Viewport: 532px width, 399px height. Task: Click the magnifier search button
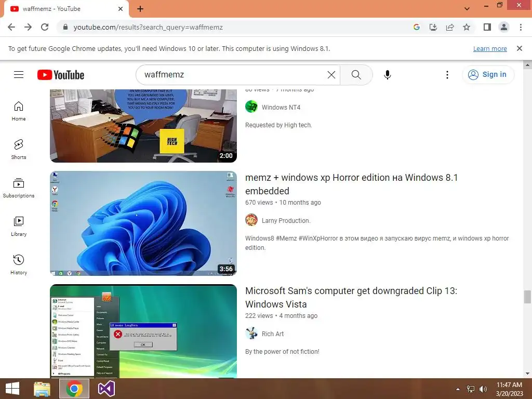click(356, 75)
